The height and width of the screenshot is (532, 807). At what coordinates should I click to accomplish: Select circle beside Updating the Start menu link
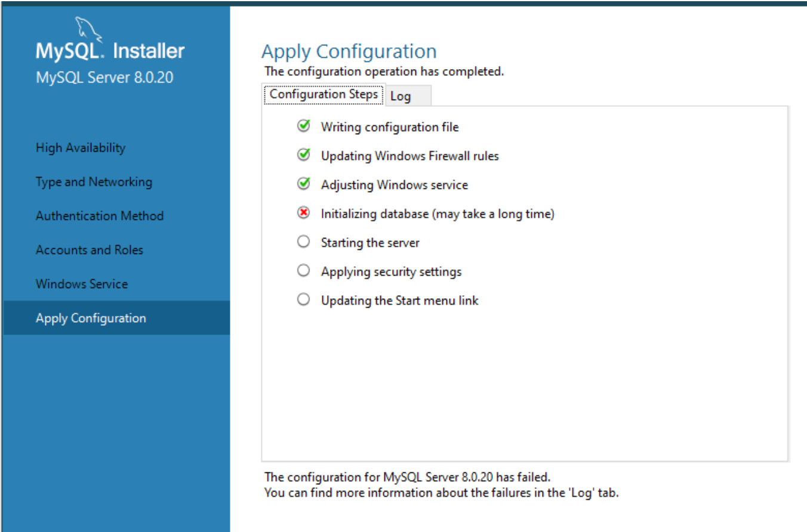pos(304,299)
